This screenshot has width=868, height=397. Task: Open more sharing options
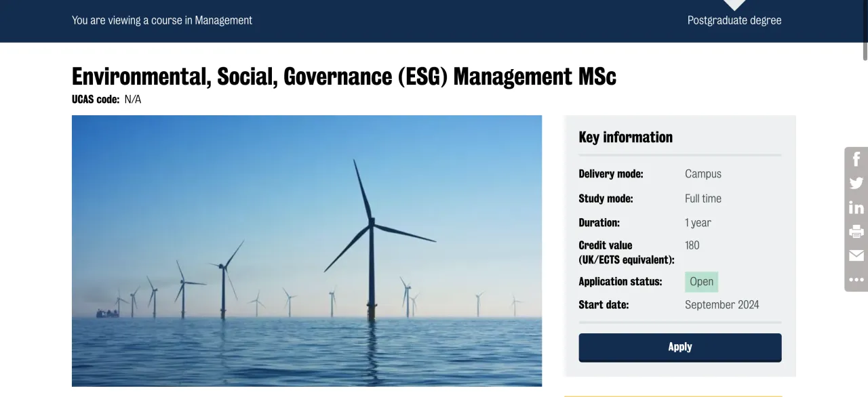856,279
